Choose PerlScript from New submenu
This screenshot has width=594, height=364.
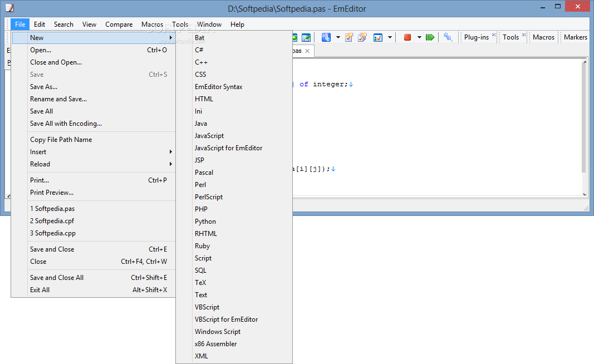(234, 197)
